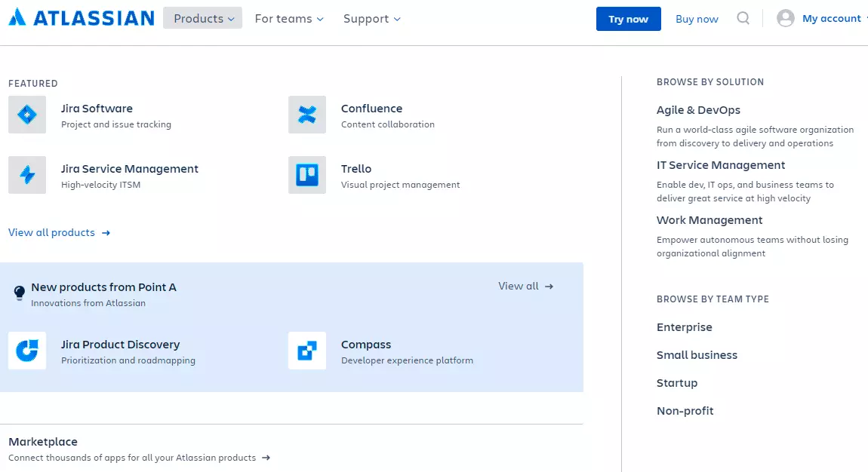
Task: Select the Agile & DevOps solution
Action: pos(698,110)
